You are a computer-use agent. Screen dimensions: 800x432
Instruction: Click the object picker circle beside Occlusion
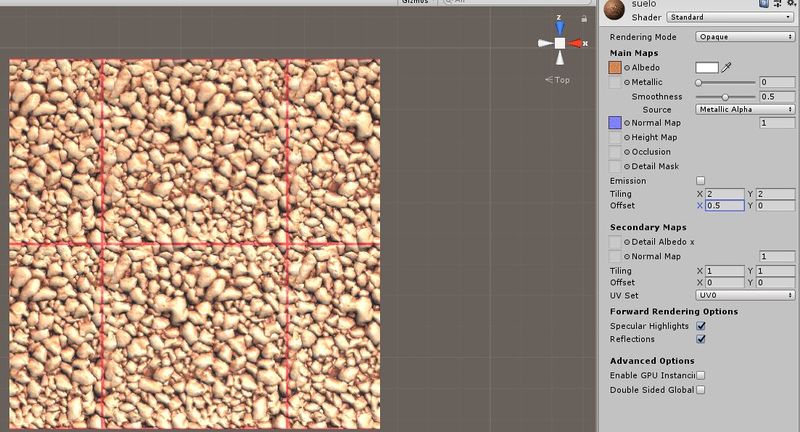coord(627,152)
